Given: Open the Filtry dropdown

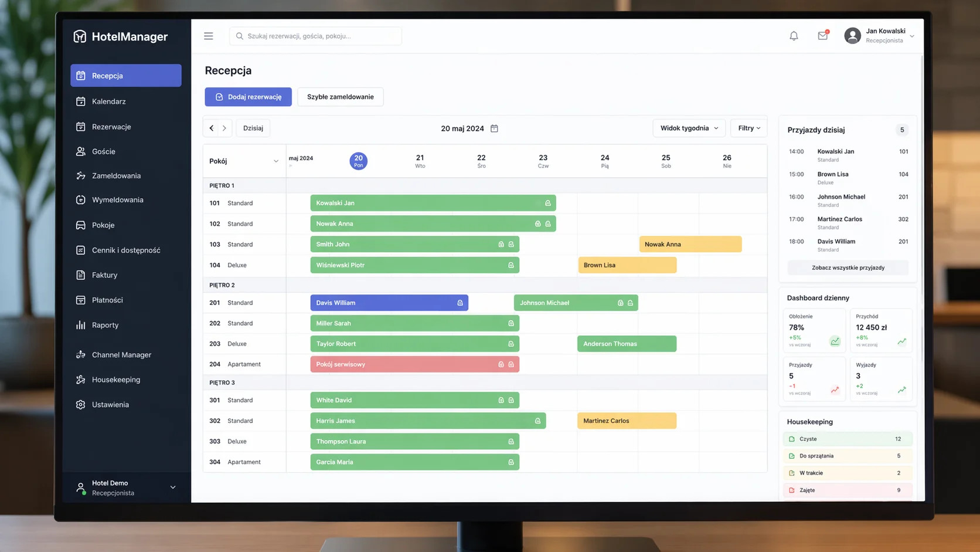Looking at the screenshot, I should click(748, 128).
